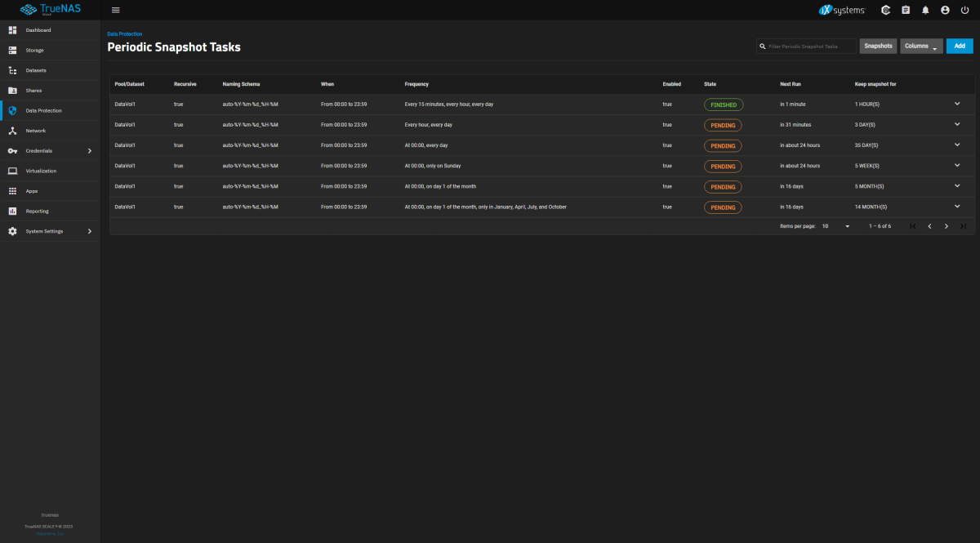Click the "truenas" hostname in the sidebar footer
The width and height of the screenshot is (980, 543).
50,515
